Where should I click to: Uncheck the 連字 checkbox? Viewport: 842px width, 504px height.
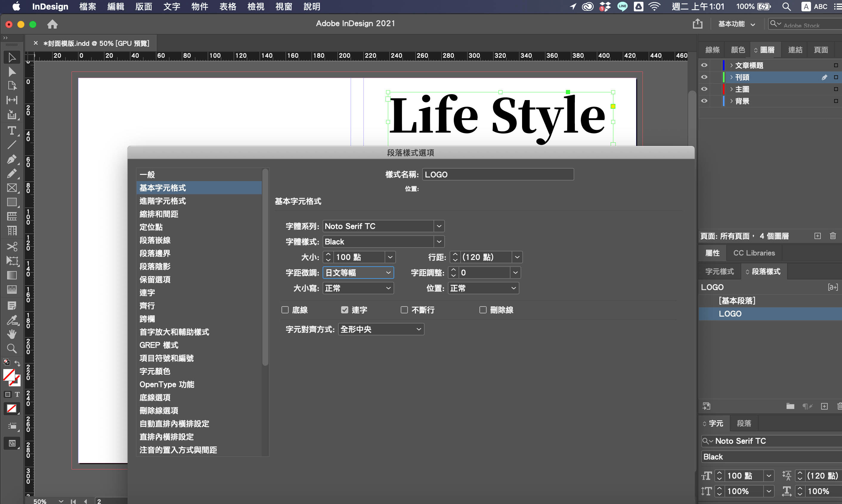click(344, 310)
